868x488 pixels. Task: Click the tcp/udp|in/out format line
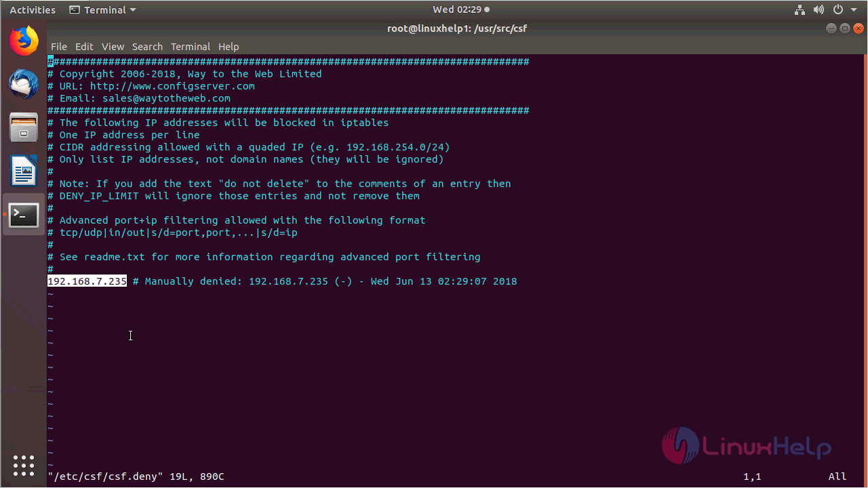(172, 232)
